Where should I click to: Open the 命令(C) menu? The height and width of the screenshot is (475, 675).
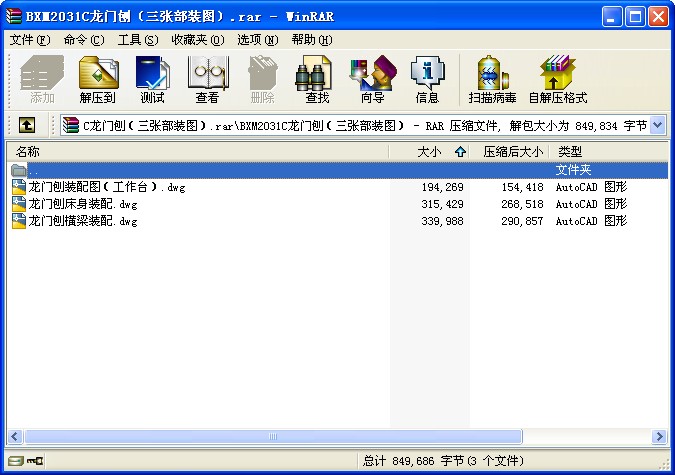pyautogui.click(x=84, y=40)
